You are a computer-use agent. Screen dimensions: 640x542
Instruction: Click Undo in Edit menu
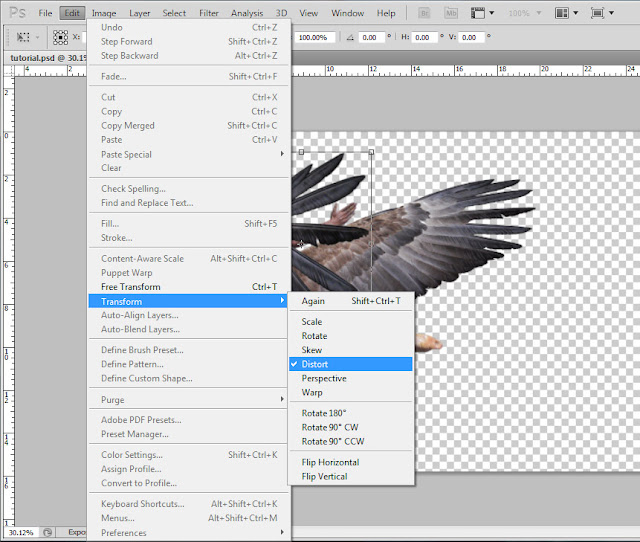point(188,27)
